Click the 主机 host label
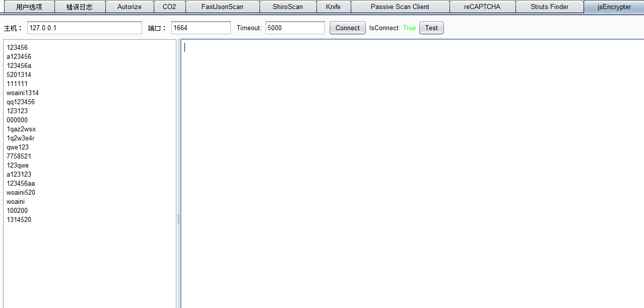This screenshot has width=644, height=308. coord(14,28)
